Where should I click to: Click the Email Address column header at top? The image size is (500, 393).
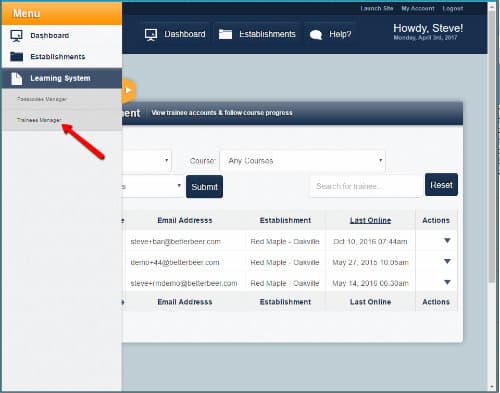point(185,220)
